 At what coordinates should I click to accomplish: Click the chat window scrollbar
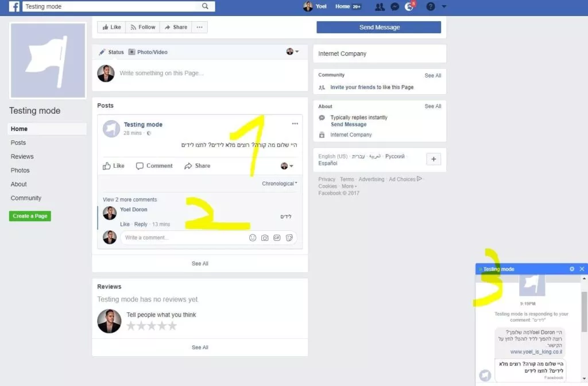[584, 311]
